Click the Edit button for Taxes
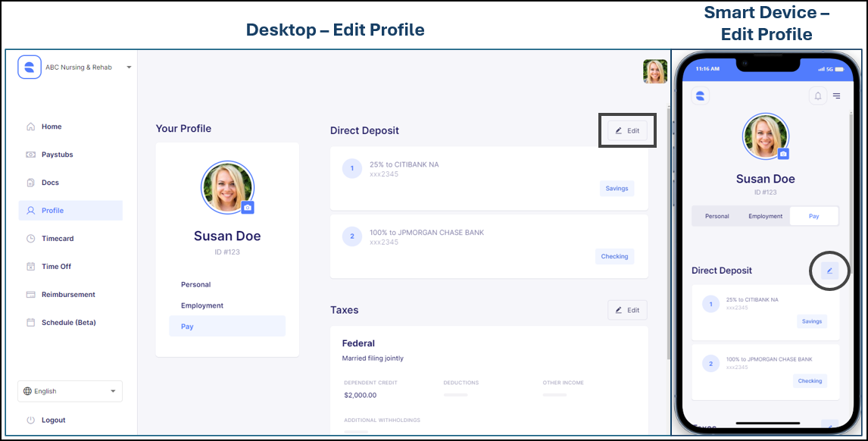This screenshot has width=868, height=441. (x=627, y=310)
